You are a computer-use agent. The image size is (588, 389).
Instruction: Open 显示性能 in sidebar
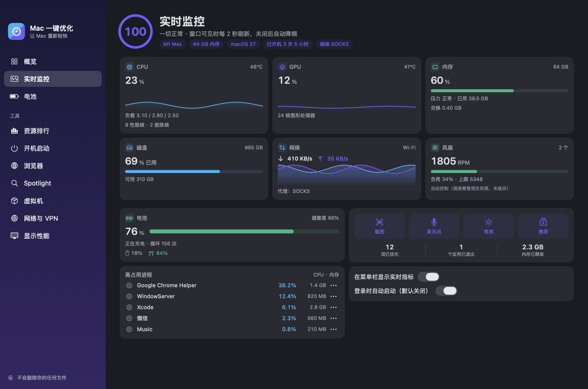tap(53, 236)
